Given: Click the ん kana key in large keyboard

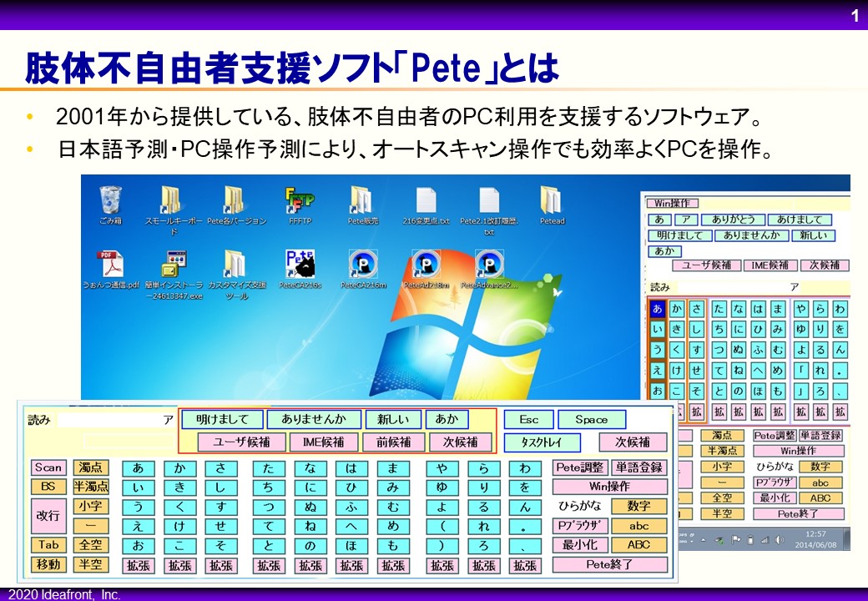Looking at the screenshot, I should [x=525, y=507].
